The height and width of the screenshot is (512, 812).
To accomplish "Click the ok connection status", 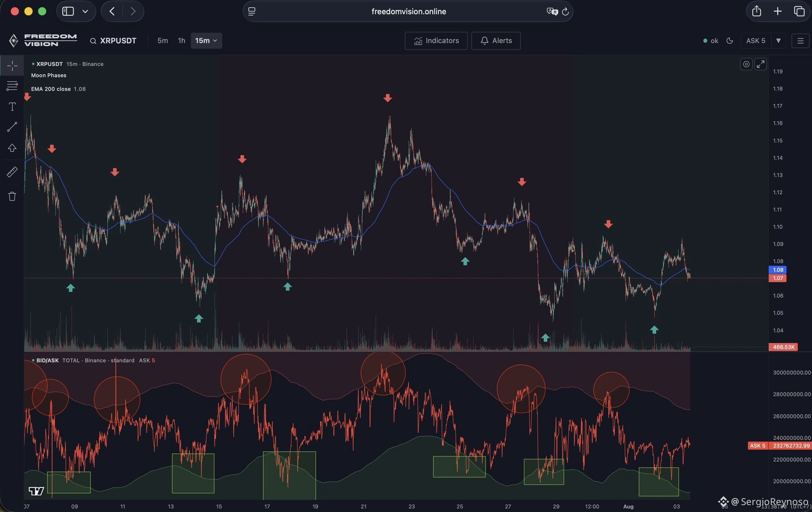I will tap(710, 40).
